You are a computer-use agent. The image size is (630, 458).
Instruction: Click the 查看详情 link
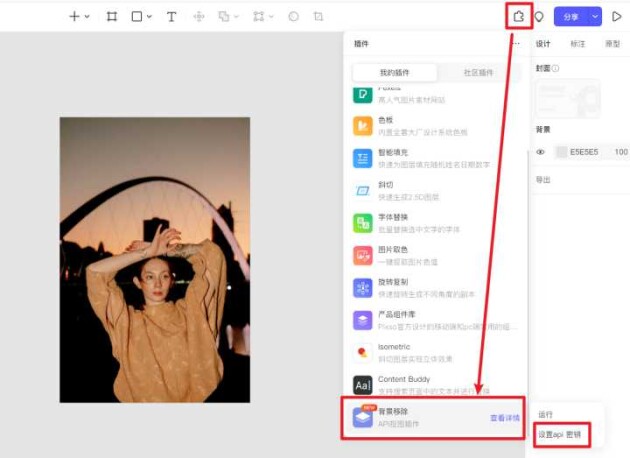(x=505, y=418)
